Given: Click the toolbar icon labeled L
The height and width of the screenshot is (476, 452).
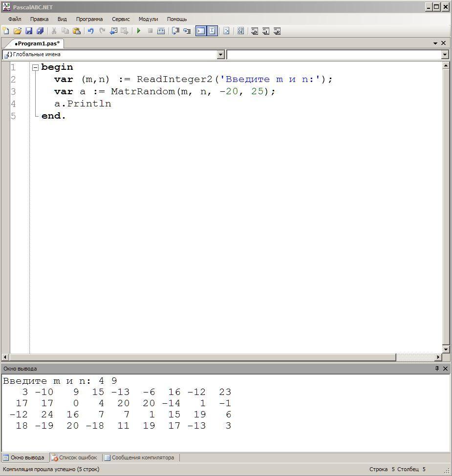Looking at the screenshot, I should coord(266,31).
